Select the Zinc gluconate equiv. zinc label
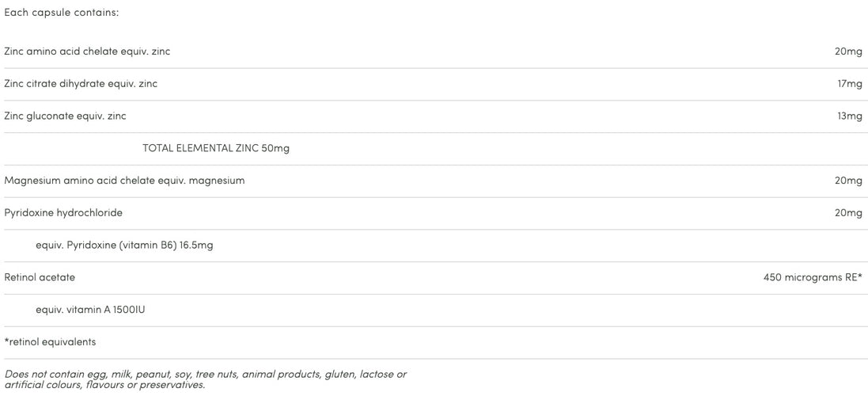 (65, 116)
